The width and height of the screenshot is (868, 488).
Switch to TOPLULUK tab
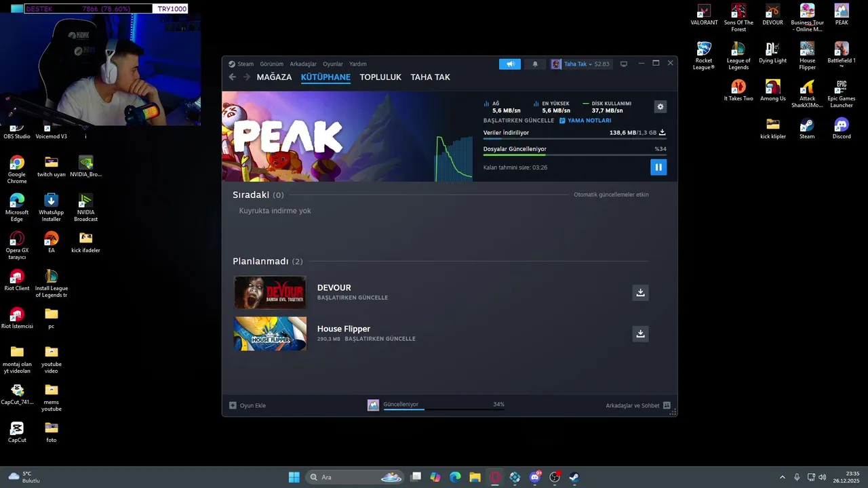click(x=380, y=77)
